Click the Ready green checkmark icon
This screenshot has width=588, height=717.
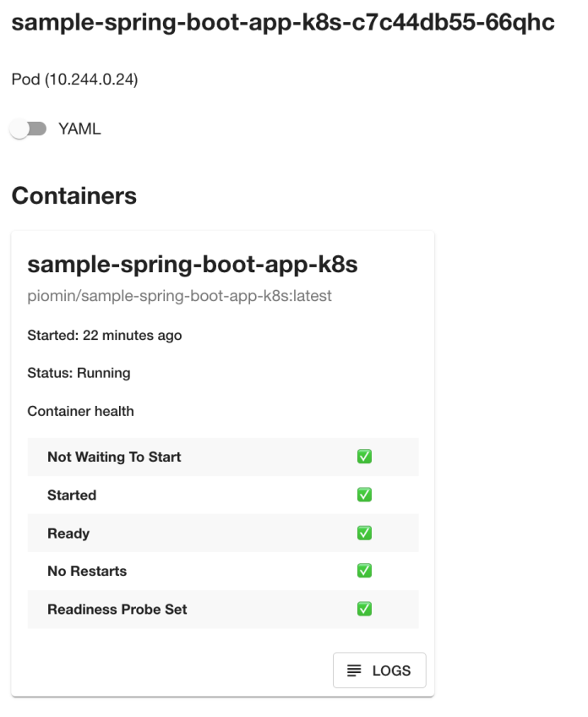(364, 533)
